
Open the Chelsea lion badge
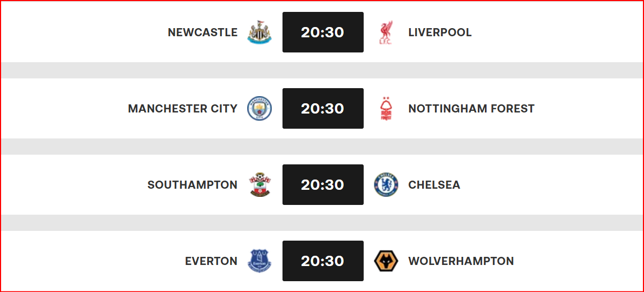click(x=386, y=184)
